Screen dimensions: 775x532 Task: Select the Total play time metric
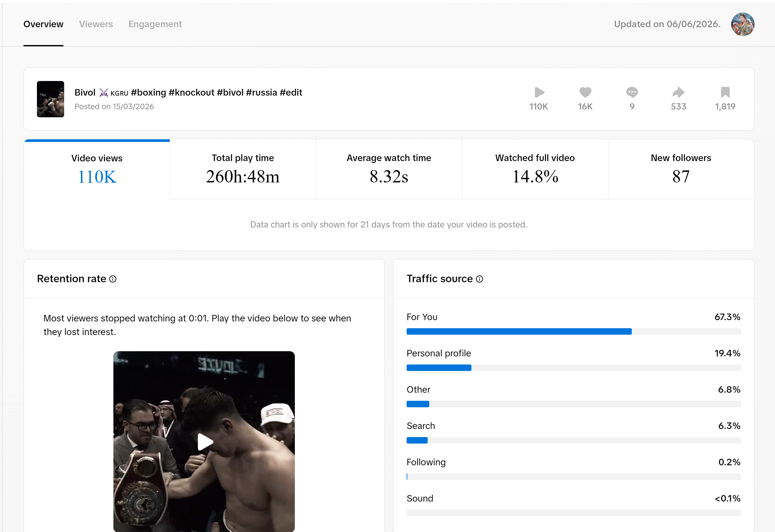pos(243,169)
